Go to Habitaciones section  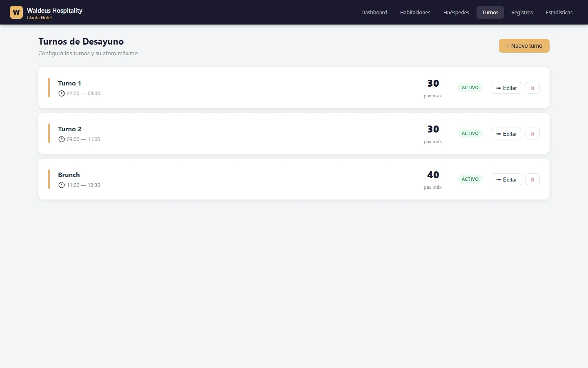pos(415,12)
